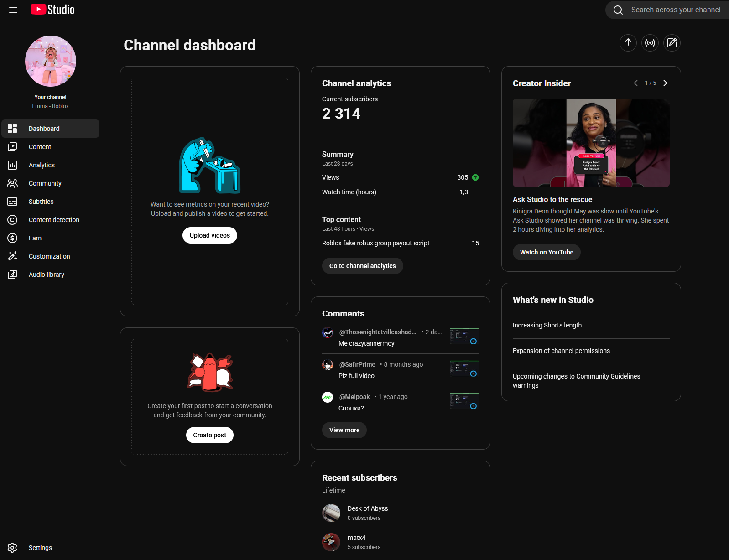Click the Create post button
729x560 pixels.
pos(210,435)
